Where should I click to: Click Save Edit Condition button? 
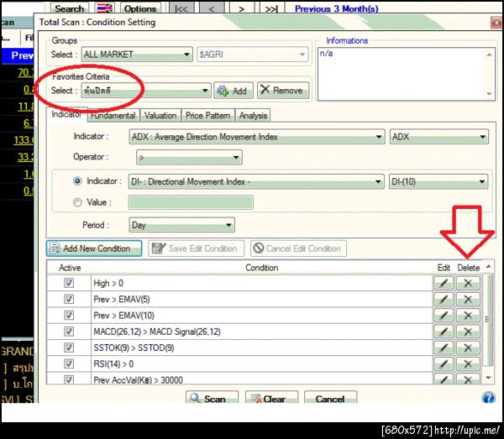pos(196,248)
